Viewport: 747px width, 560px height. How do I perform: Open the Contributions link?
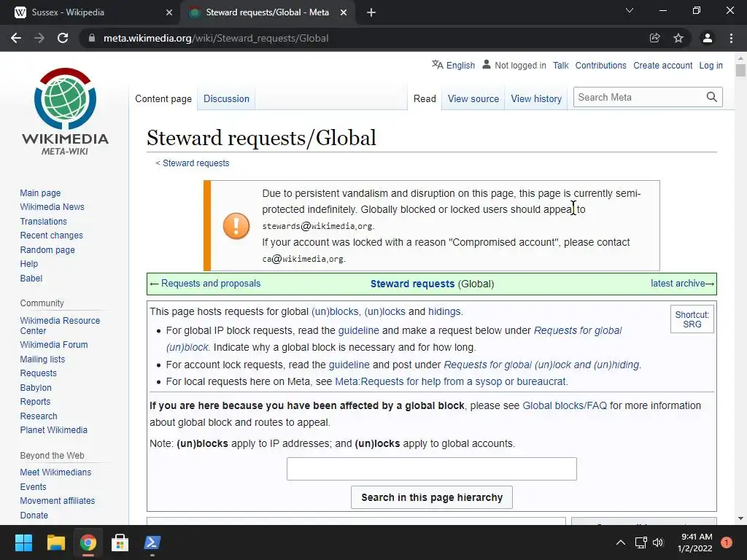tap(601, 65)
